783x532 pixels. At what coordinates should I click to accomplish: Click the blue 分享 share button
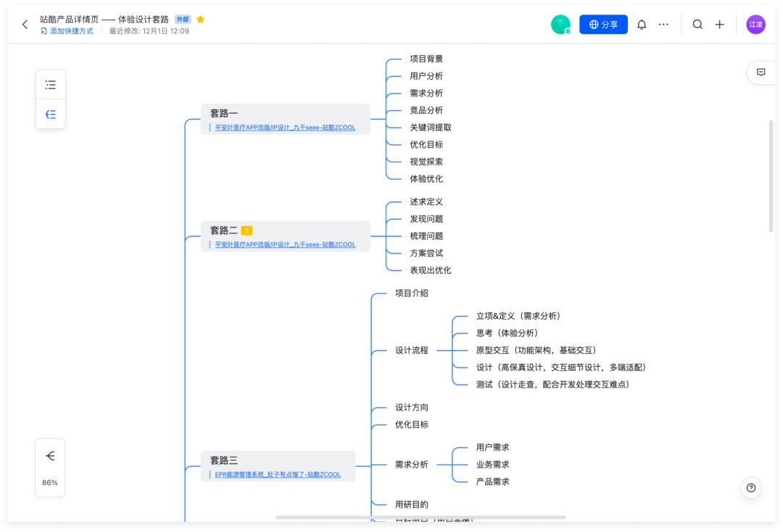[x=603, y=25]
